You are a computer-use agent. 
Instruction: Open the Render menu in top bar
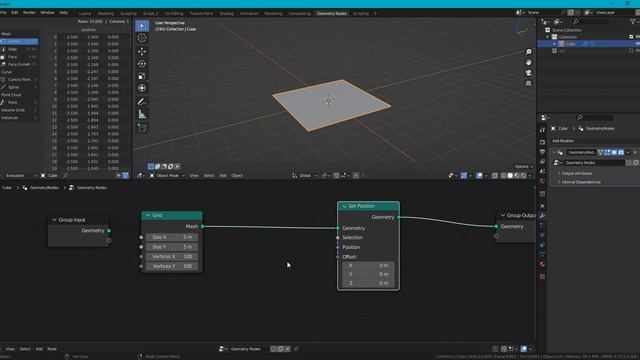coord(29,13)
